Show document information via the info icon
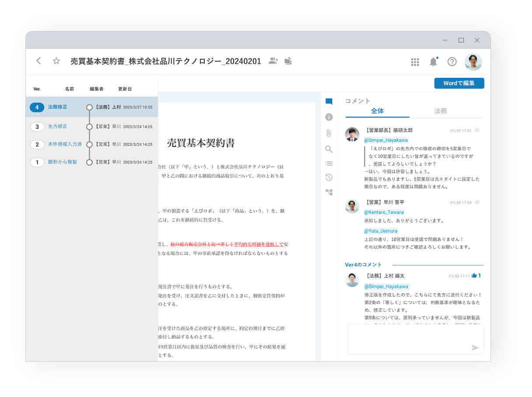Screen dimensions: 532x397 [329, 117]
